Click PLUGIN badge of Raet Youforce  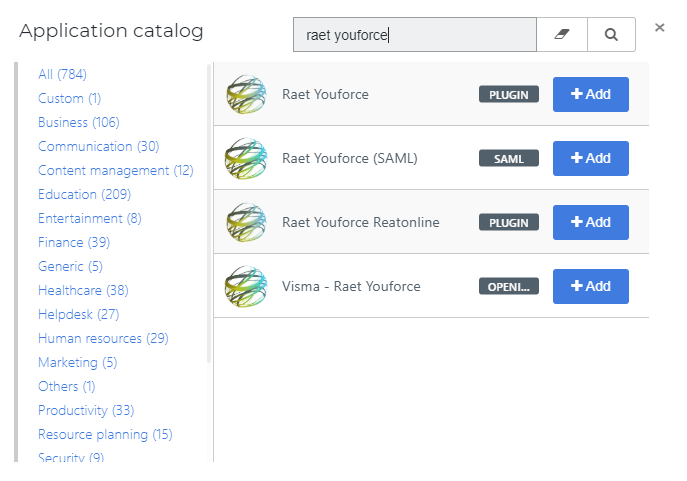click(509, 95)
